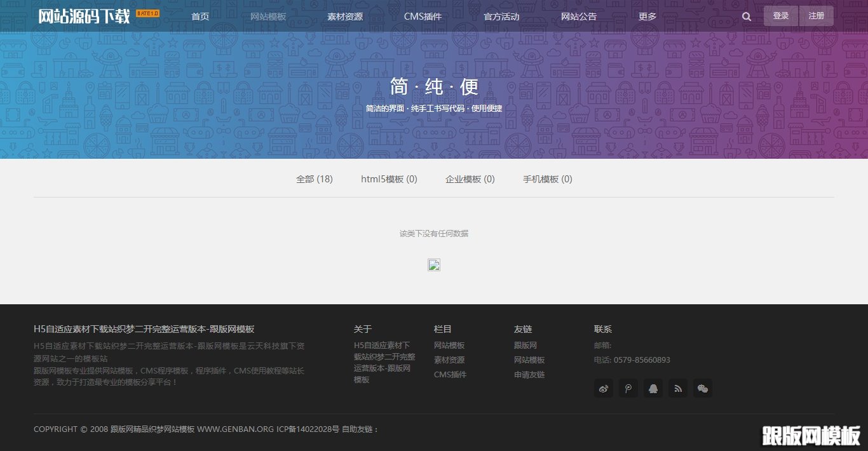Click the Baidu Tieba icon in footer
Image resolution: width=868 pixels, height=451 pixels.
[x=628, y=388]
